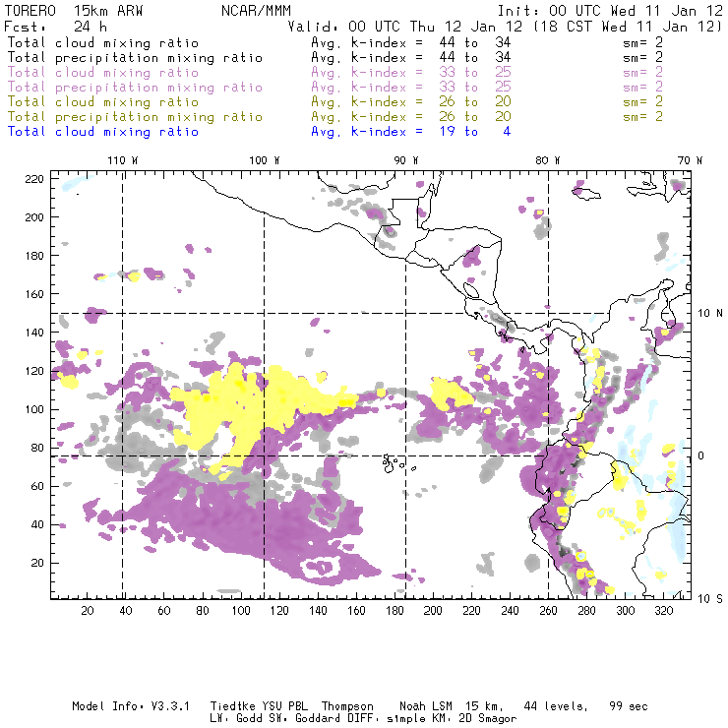Select olive "Total cloud mixing ratio" legend line
Screen dimensions: 728x728
click(x=103, y=102)
